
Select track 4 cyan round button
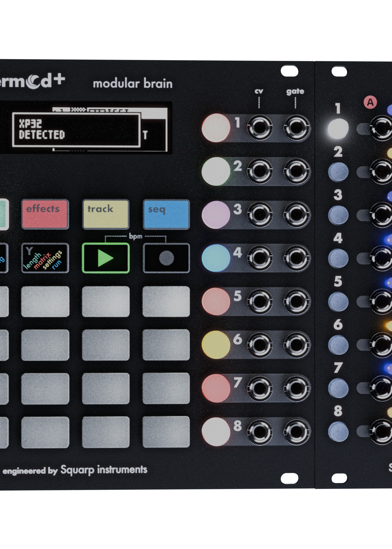216,258
